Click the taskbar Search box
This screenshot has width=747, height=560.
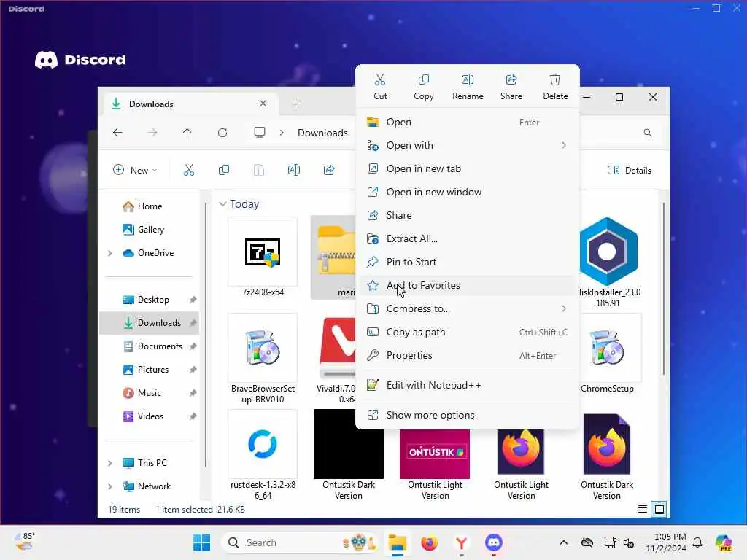(300, 542)
